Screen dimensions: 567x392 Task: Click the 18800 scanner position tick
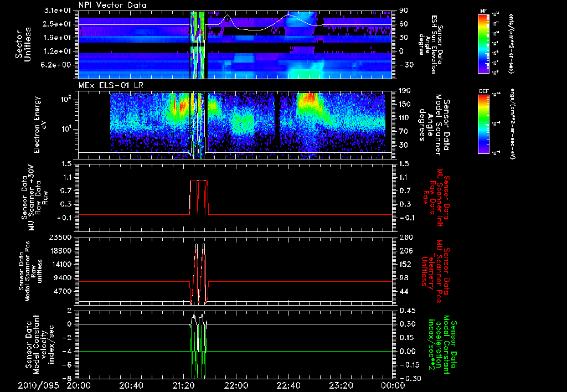pyautogui.click(x=61, y=251)
